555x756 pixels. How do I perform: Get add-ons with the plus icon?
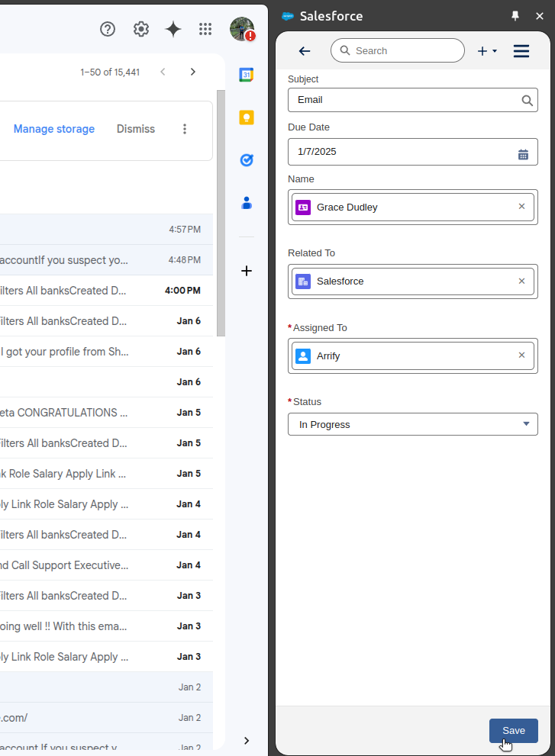[x=247, y=271]
